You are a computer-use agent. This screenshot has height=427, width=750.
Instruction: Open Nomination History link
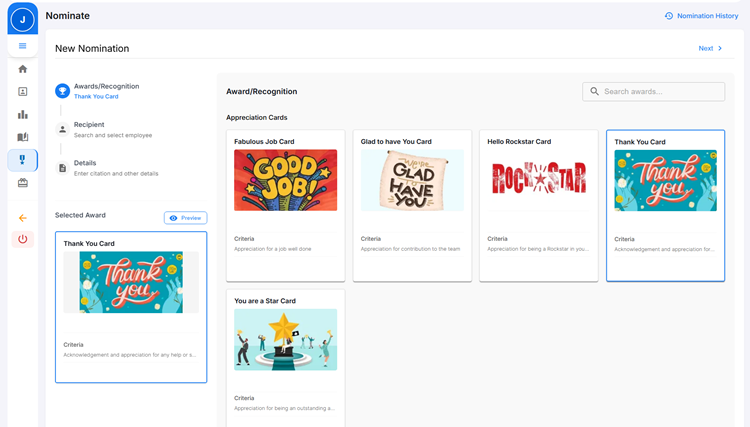[x=702, y=16]
